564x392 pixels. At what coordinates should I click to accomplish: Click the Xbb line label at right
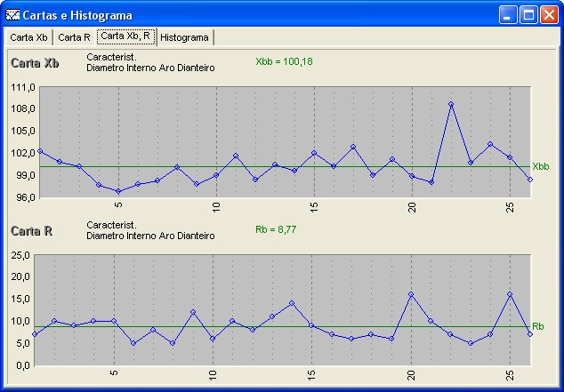pos(541,167)
